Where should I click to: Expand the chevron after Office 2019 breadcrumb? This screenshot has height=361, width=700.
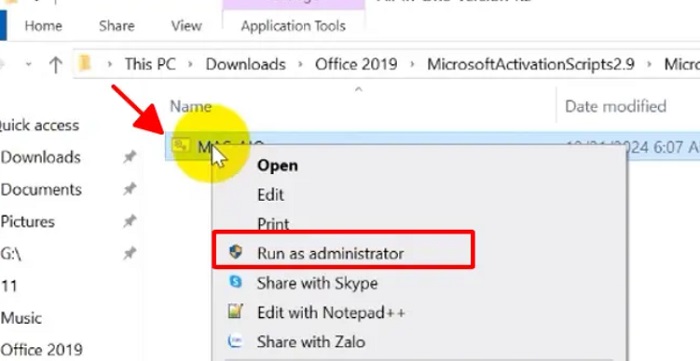click(412, 65)
